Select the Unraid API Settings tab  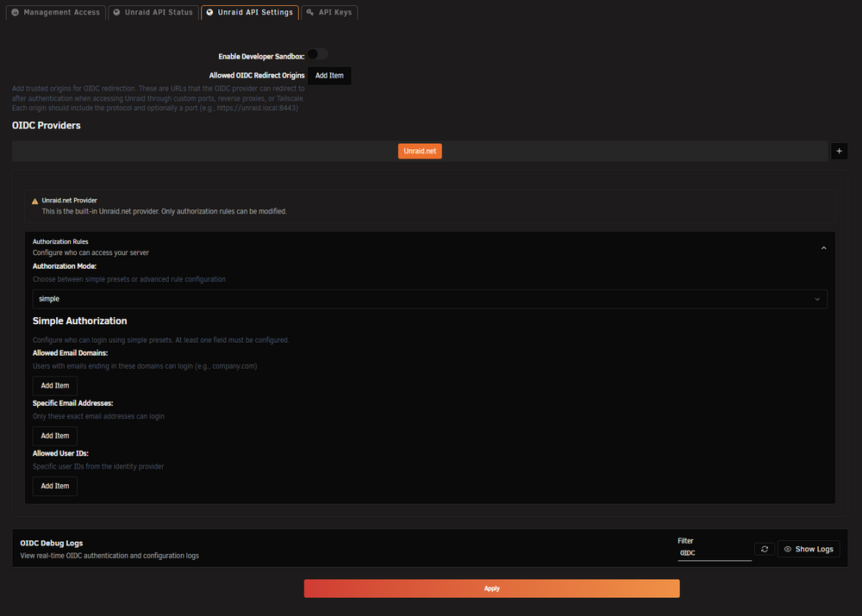(250, 12)
